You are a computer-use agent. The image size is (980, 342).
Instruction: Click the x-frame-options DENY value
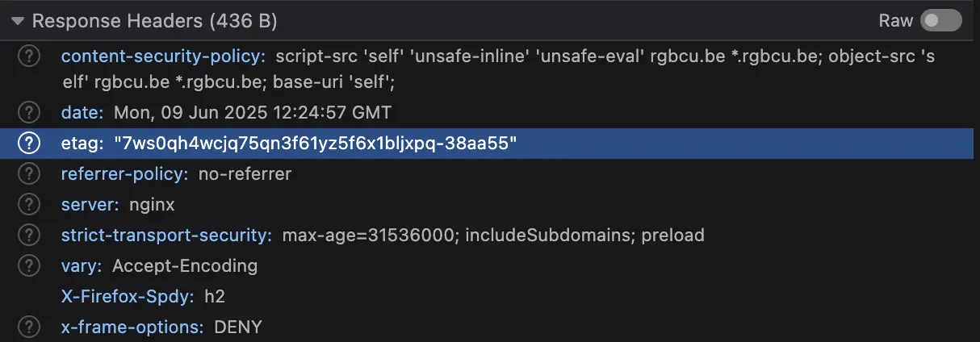(x=238, y=327)
